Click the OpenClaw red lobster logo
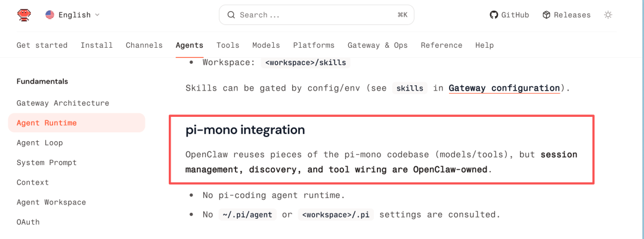The height and width of the screenshot is (239, 644). [x=24, y=15]
